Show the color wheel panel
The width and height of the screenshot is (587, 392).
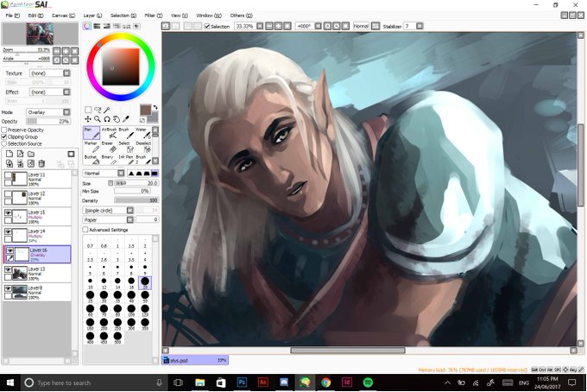(x=87, y=26)
